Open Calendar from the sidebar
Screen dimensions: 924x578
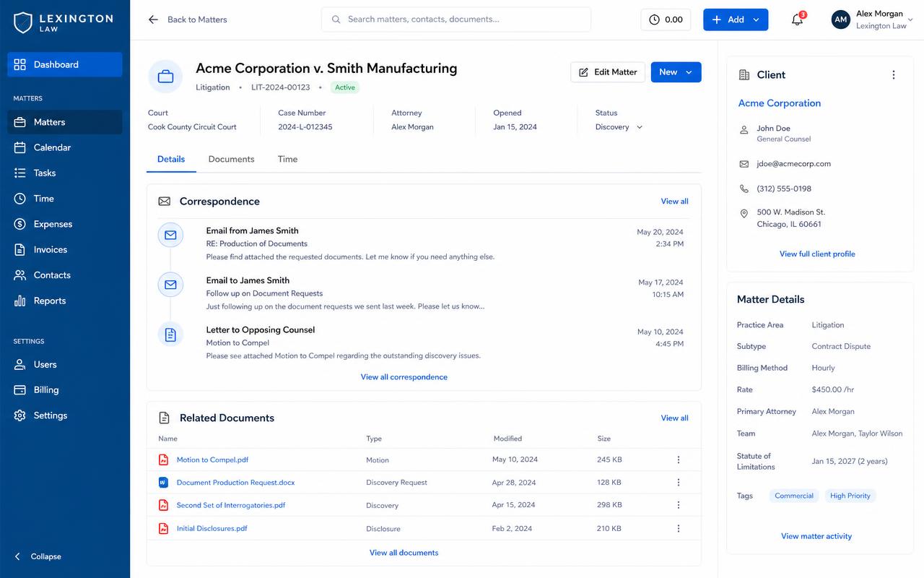[x=65, y=147]
